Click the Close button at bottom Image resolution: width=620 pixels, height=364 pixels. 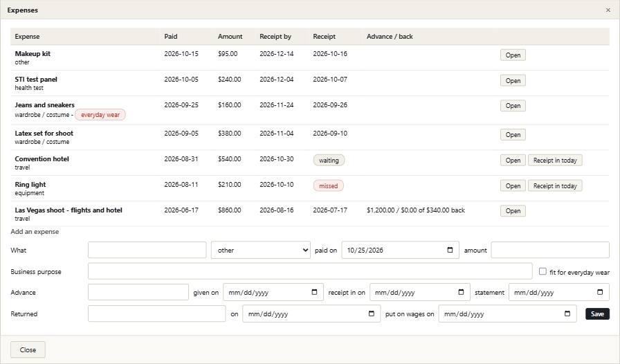pyautogui.click(x=28, y=349)
